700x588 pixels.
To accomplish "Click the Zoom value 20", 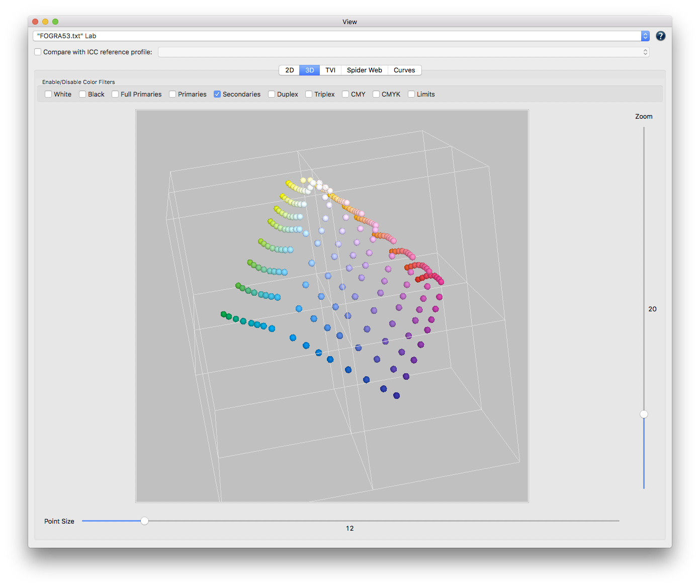I will pos(652,309).
